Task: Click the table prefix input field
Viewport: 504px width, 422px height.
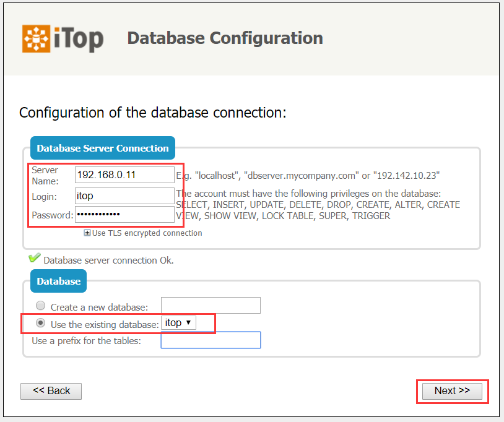Action: pos(211,340)
